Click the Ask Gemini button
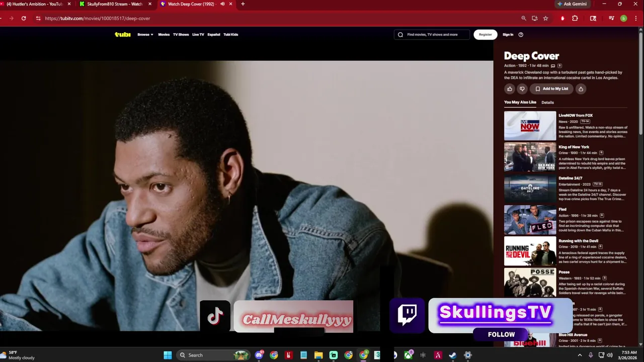This screenshot has width=644, height=362. tap(572, 4)
